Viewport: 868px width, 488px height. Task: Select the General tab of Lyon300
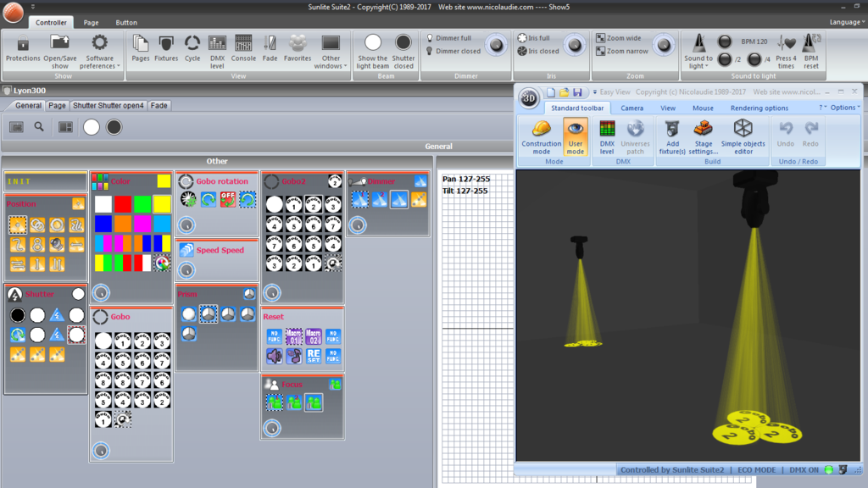pos(28,105)
